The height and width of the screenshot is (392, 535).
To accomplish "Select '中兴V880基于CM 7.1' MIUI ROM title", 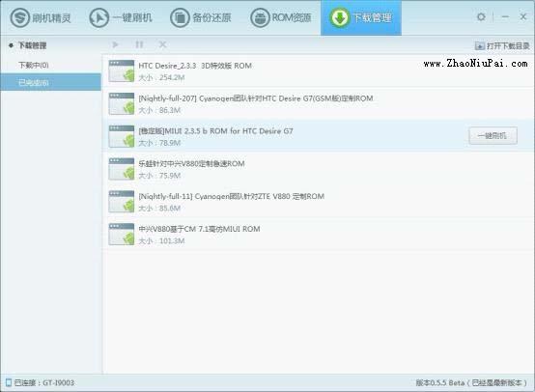I will (x=199, y=229).
